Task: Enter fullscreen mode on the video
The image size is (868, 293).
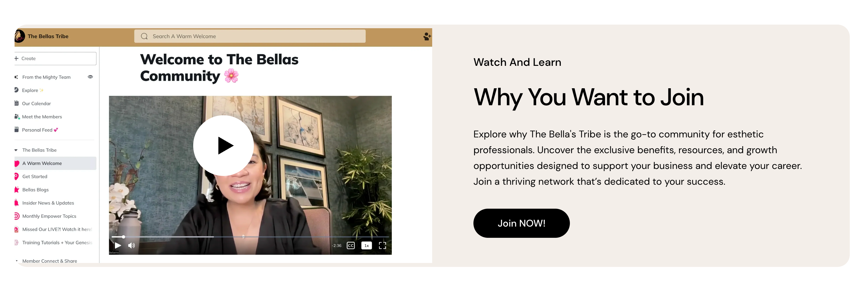Action: click(382, 245)
